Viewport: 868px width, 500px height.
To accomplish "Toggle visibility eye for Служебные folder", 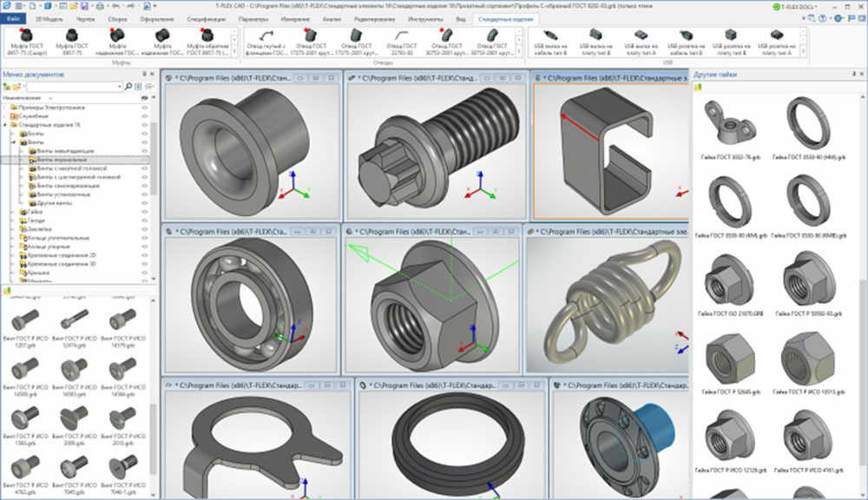I will pos(145,115).
